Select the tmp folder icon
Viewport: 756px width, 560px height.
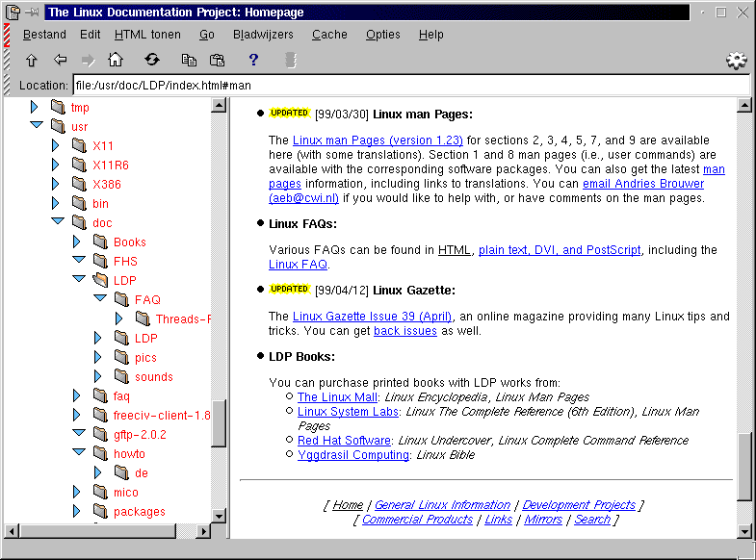59,107
